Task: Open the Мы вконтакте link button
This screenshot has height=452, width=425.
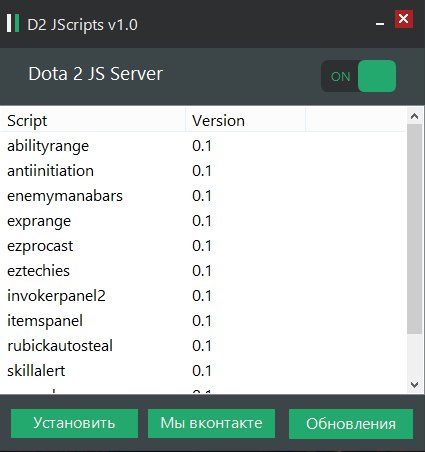Action: (x=211, y=423)
